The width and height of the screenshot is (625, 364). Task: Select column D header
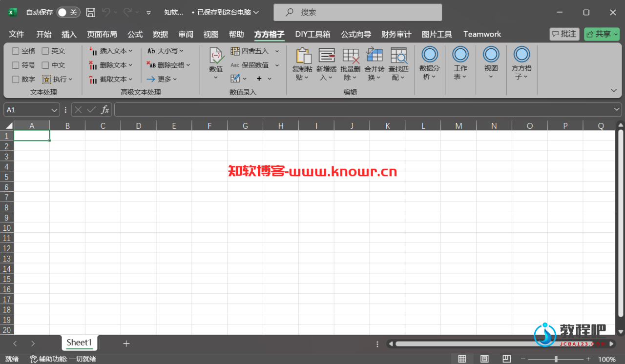(x=139, y=125)
